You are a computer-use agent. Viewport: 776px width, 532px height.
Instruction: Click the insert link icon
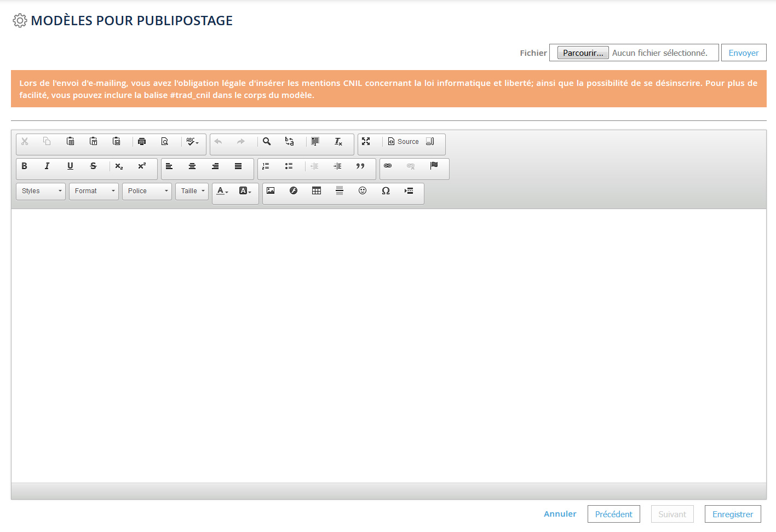[x=388, y=166]
